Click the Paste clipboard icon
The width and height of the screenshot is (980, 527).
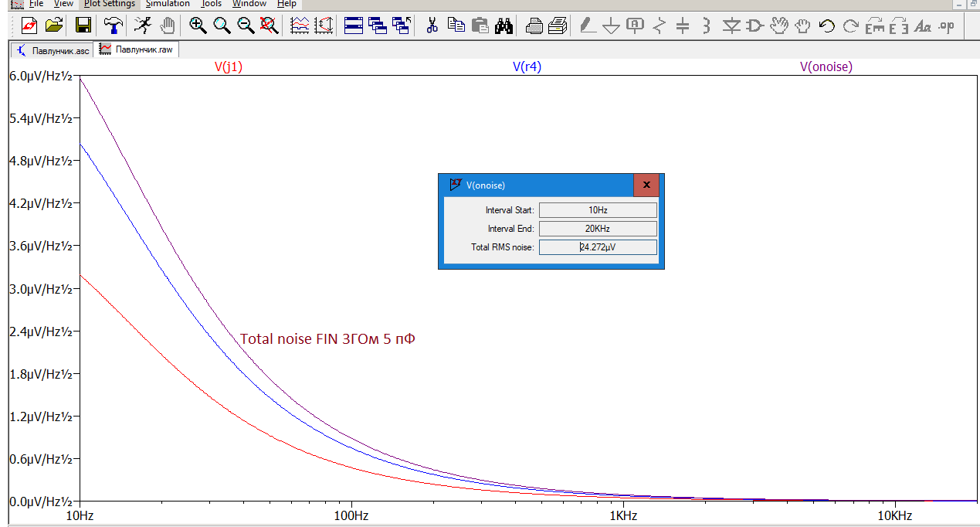point(480,25)
